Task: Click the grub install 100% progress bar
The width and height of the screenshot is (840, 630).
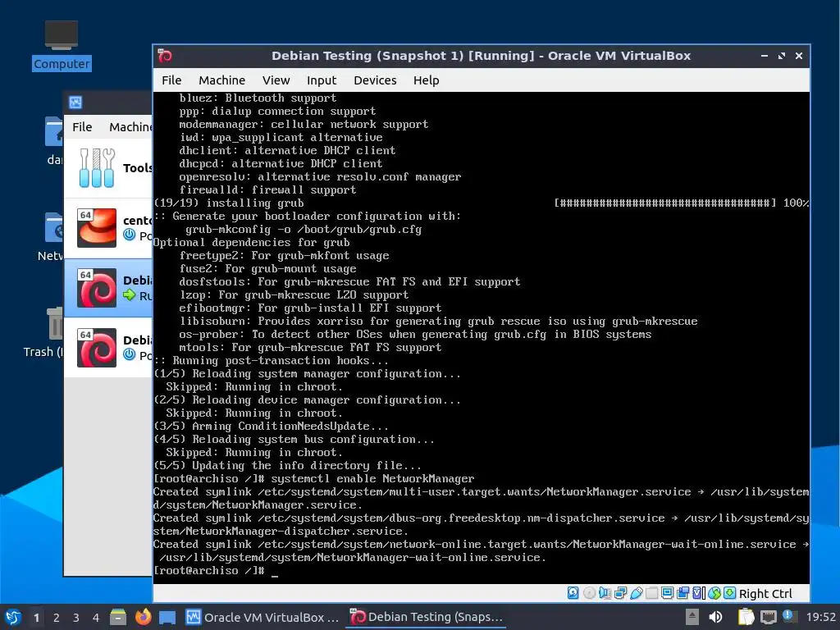Action: click(x=664, y=203)
